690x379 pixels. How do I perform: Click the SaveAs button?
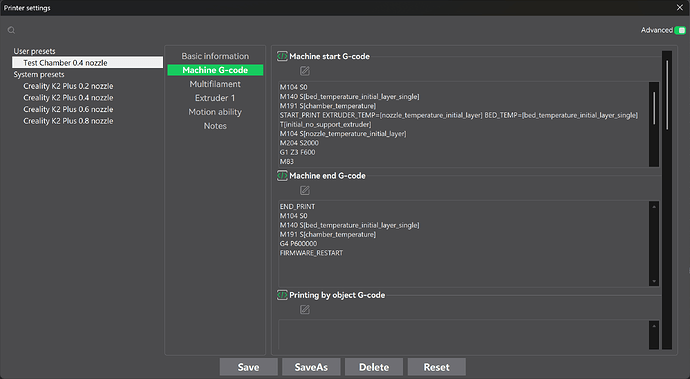coord(311,367)
